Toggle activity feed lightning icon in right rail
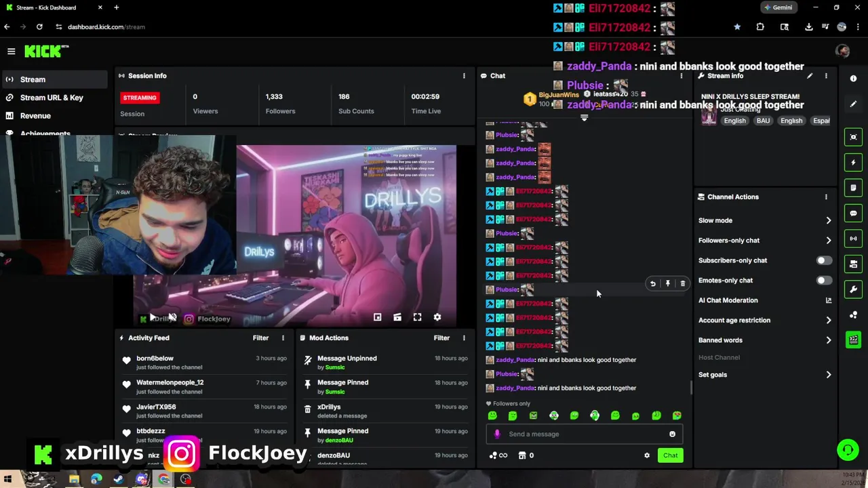This screenshot has height=488, width=868. (x=853, y=163)
